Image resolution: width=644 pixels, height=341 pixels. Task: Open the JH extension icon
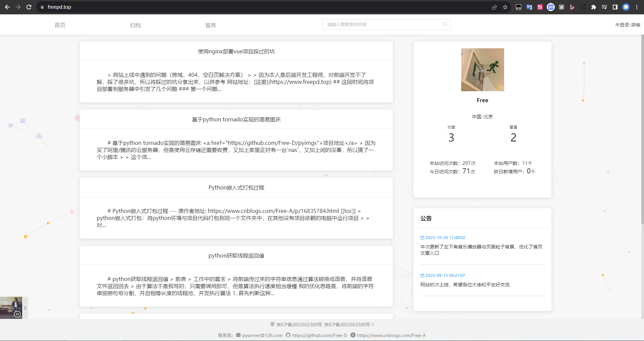pyautogui.click(x=551, y=7)
